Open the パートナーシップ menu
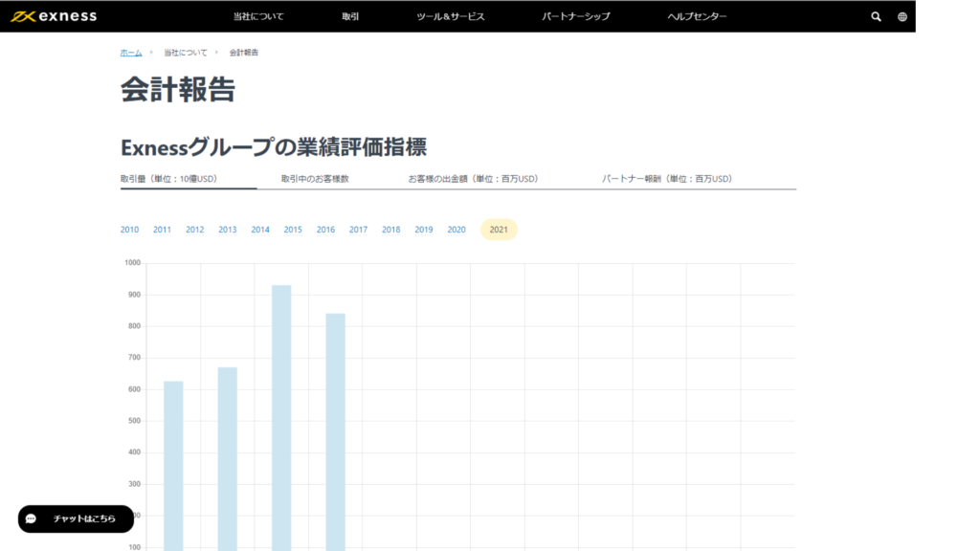Image resolution: width=980 pixels, height=551 pixels. (x=575, y=16)
